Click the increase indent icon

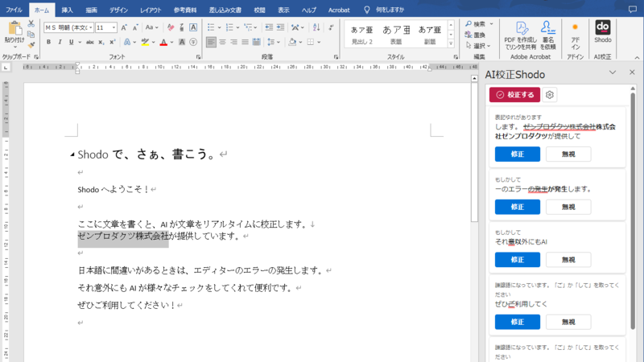pyautogui.click(x=280, y=27)
